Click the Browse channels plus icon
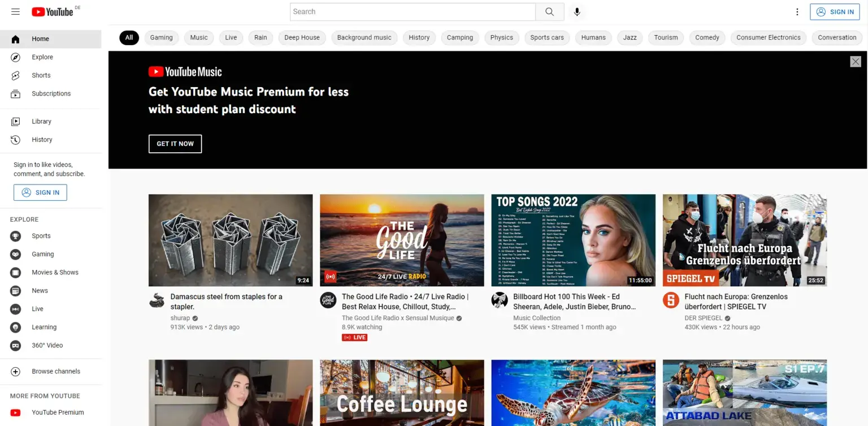This screenshot has width=868, height=426. (x=15, y=372)
